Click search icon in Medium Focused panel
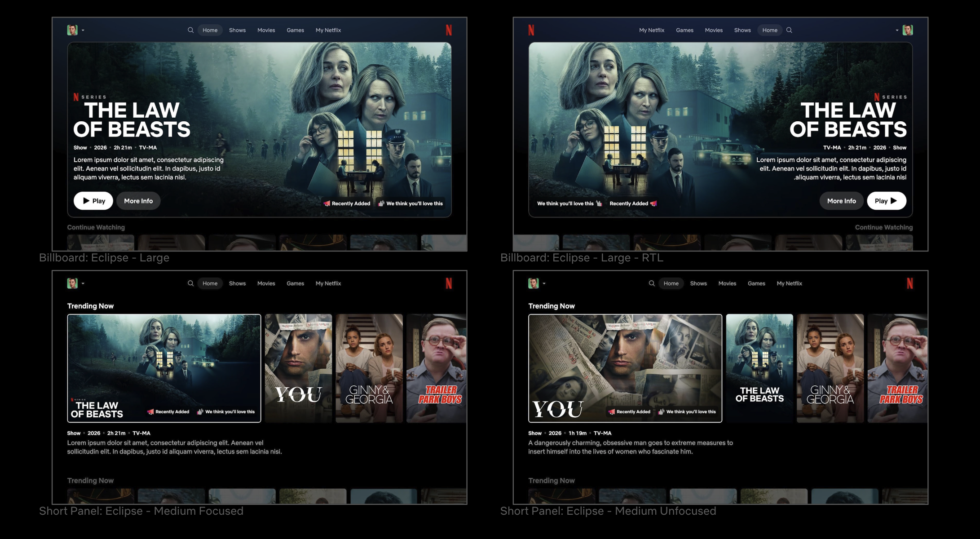 190,283
